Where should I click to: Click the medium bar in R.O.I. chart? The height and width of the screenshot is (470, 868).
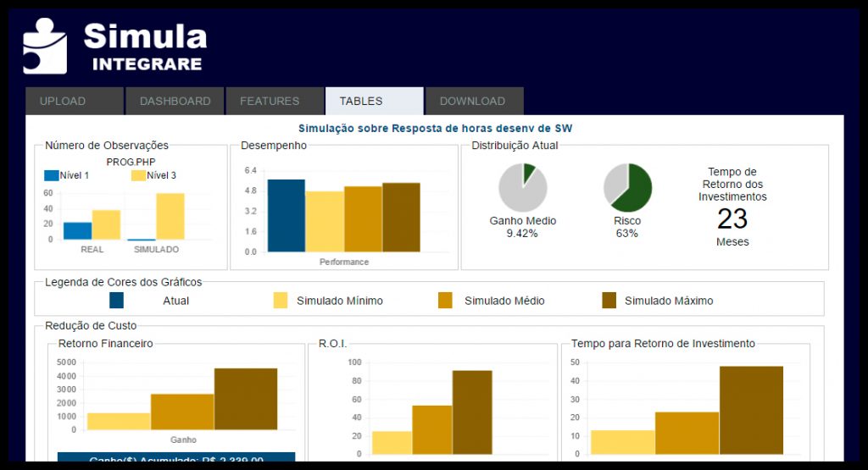click(x=431, y=430)
